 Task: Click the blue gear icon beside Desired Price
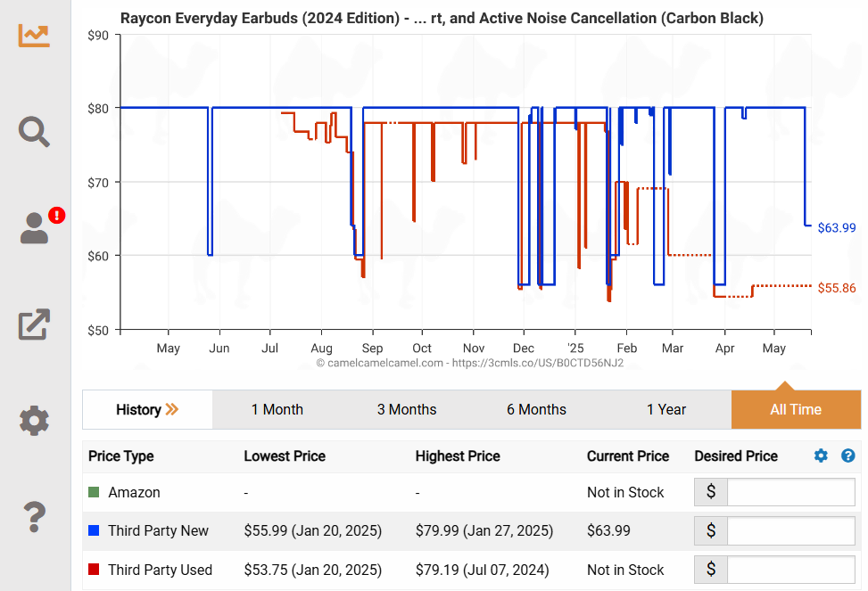821,456
